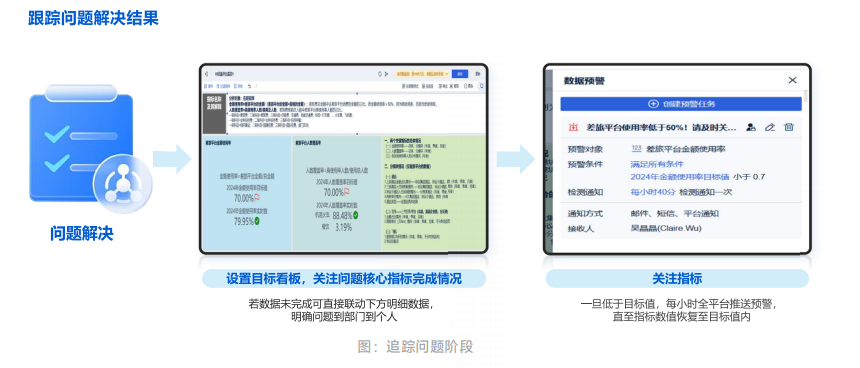The height and width of the screenshot is (368, 860).
Task: Click the green check beside 79.95%
Action: point(257,220)
